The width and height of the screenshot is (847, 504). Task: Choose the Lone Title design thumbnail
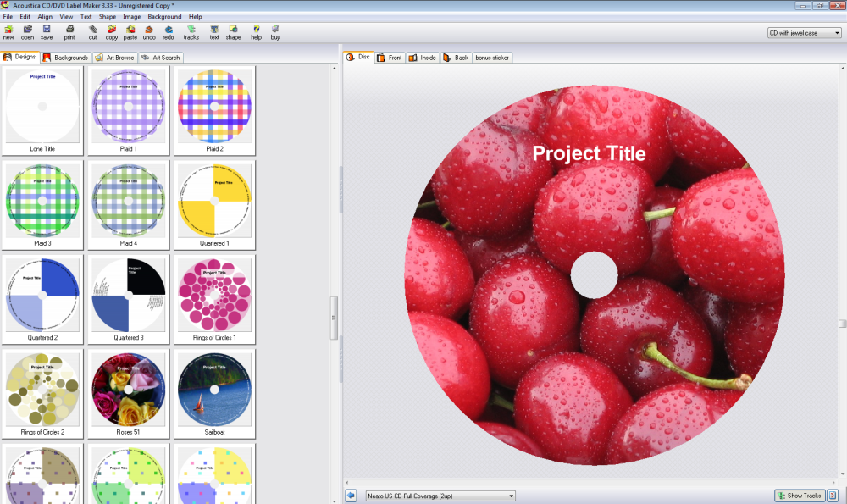42,111
